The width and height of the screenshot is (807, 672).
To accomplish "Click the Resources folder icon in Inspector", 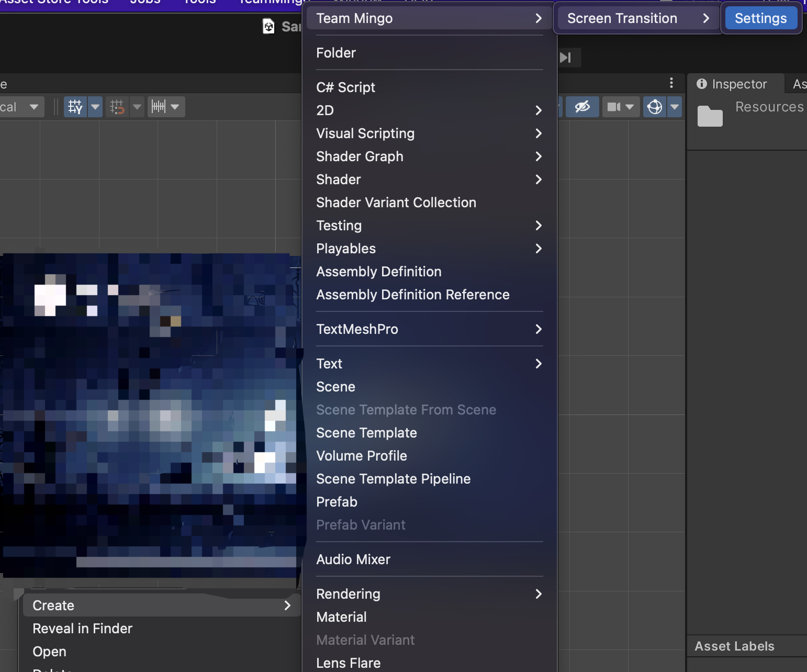I will 710,116.
